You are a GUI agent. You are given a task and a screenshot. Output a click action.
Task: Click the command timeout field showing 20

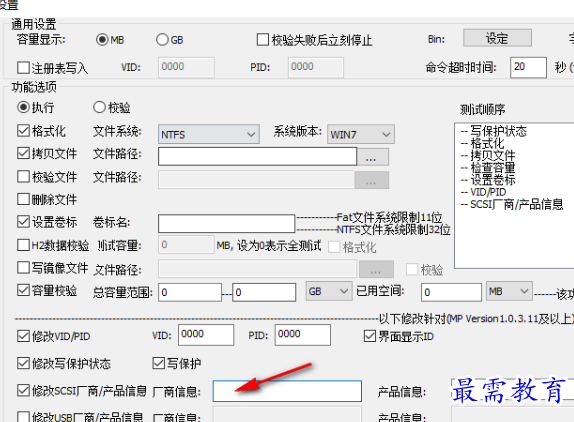click(528, 67)
